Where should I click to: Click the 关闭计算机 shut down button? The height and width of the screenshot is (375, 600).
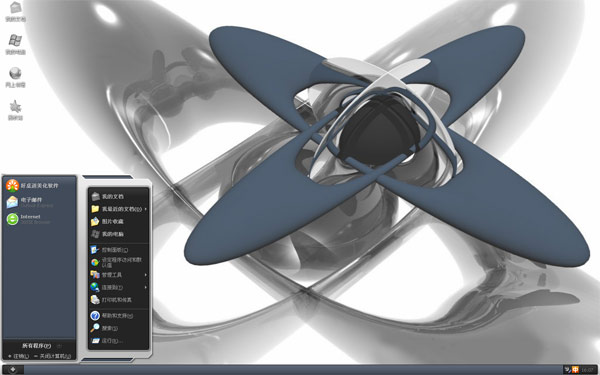pos(52,356)
